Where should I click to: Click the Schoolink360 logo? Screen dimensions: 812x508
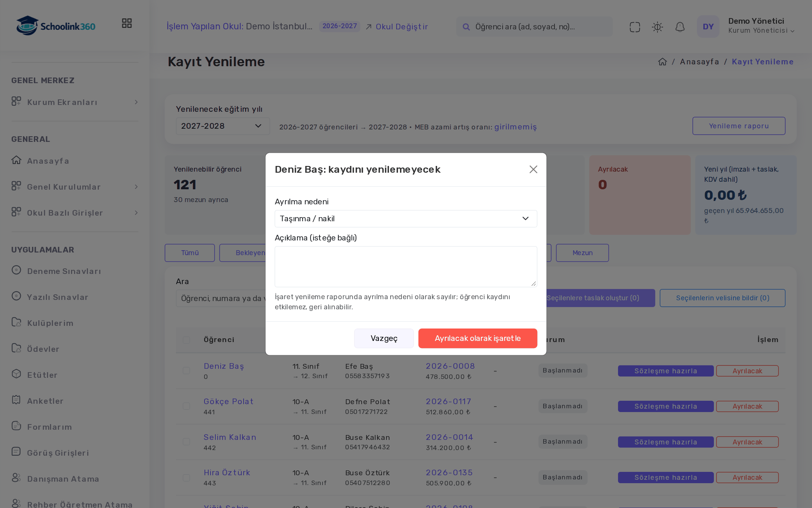56,26
